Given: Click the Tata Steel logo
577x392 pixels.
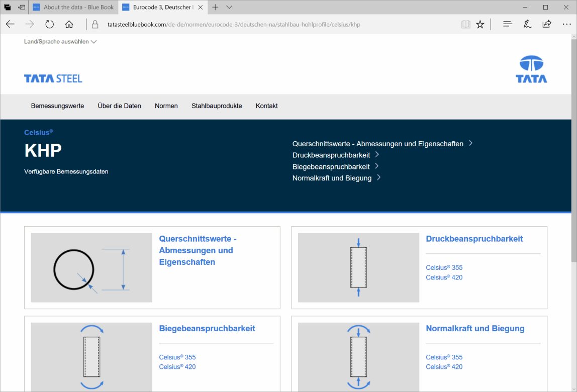Looking at the screenshot, I should tap(53, 78).
